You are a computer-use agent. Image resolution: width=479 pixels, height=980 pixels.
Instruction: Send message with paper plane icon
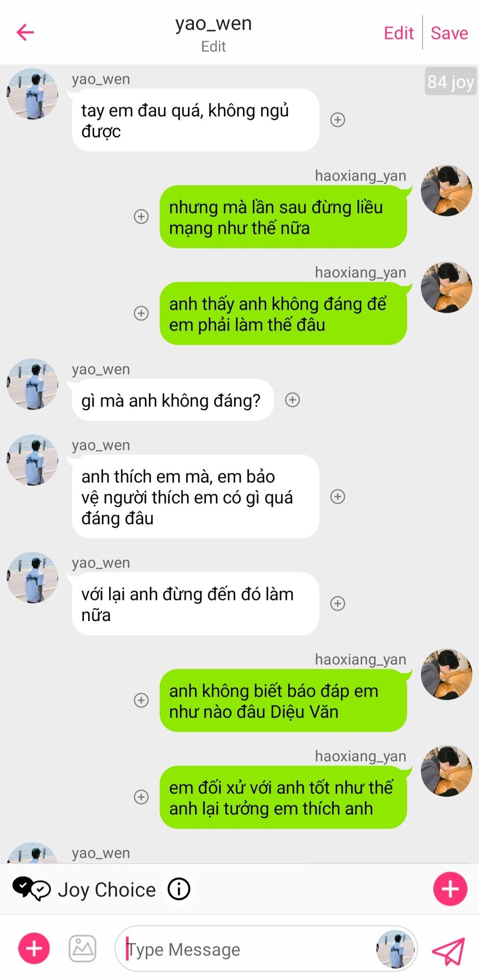448,950
